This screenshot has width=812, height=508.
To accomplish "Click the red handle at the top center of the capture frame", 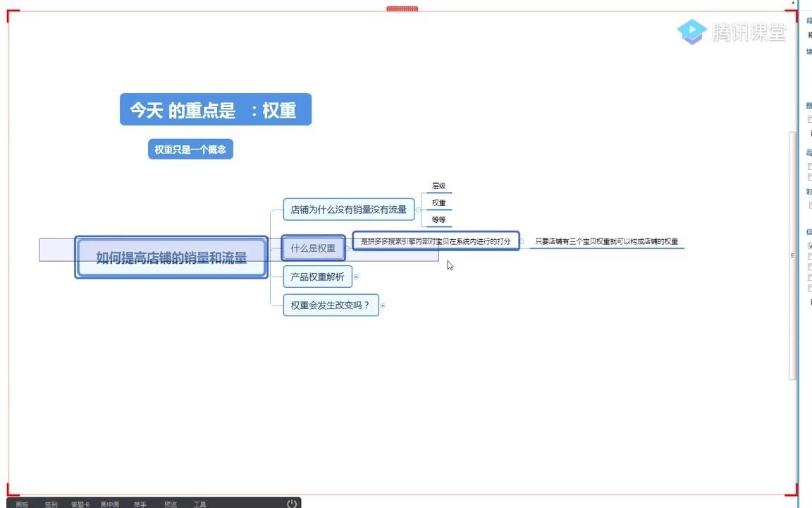I will [402, 8].
